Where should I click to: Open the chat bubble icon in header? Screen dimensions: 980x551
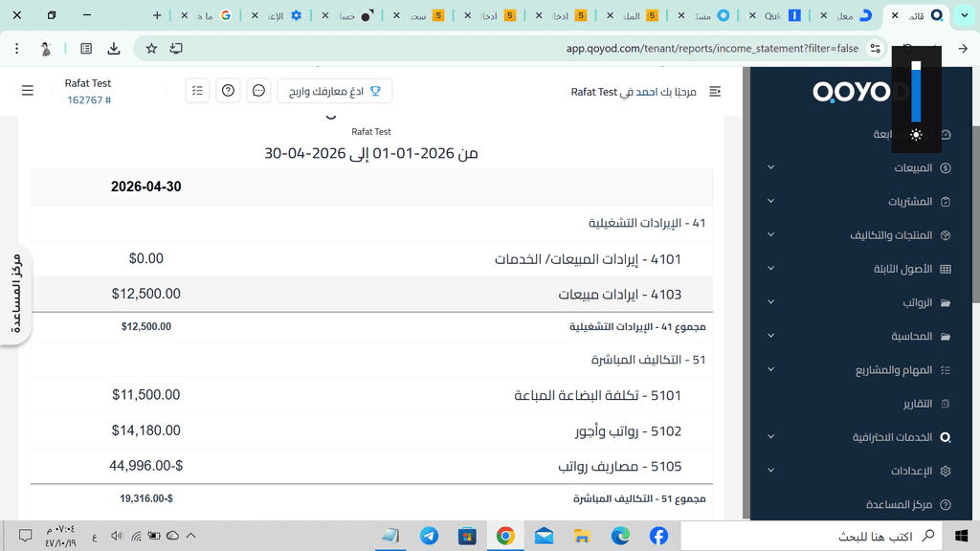pyautogui.click(x=258, y=91)
